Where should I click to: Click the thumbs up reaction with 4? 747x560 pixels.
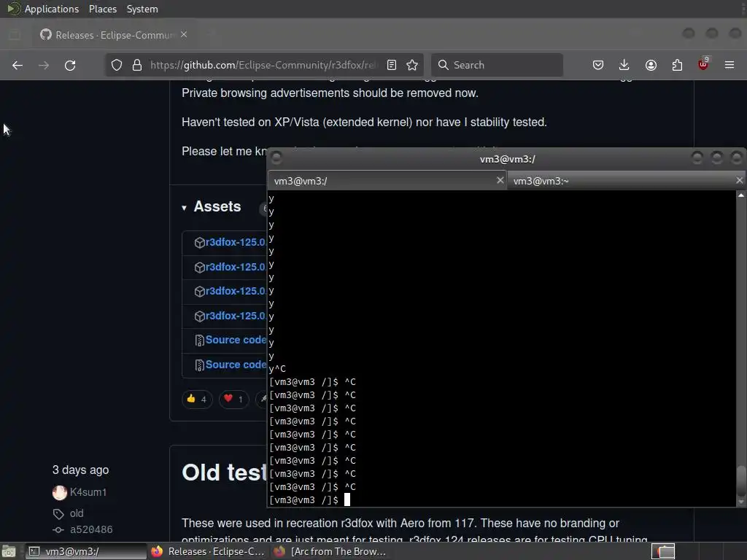[197, 399]
